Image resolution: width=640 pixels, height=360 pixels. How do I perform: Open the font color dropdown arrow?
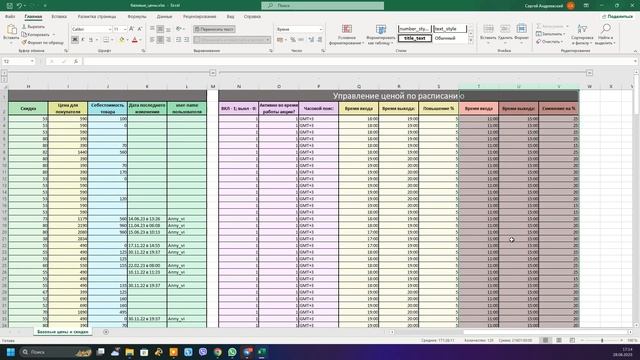[140, 40]
